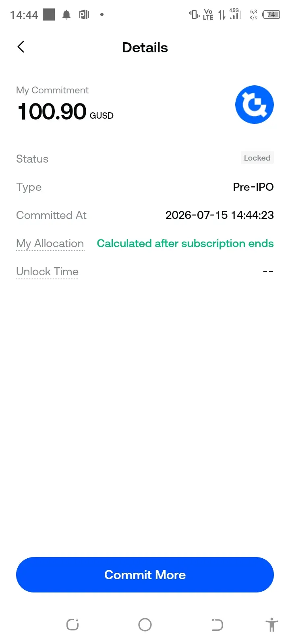
Task: Tap the Android back navigation button
Action: click(217, 625)
